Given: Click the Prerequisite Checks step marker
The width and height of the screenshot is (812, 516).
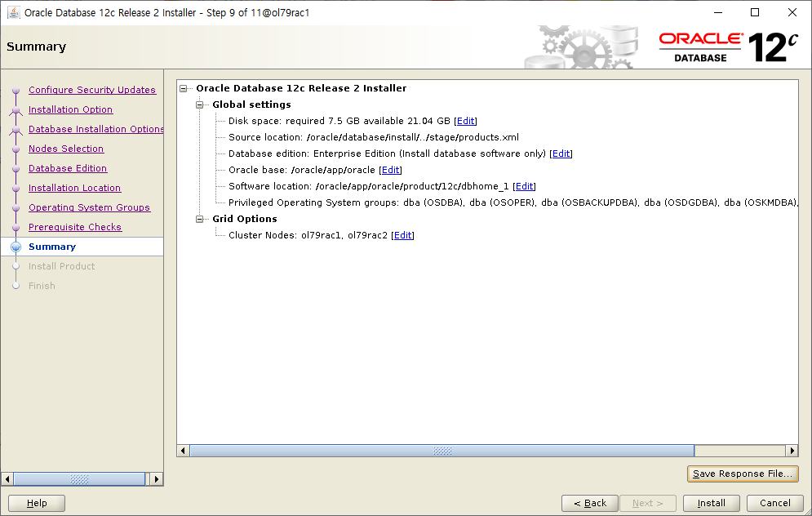Looking at the screenshot, I should point(16,228).
